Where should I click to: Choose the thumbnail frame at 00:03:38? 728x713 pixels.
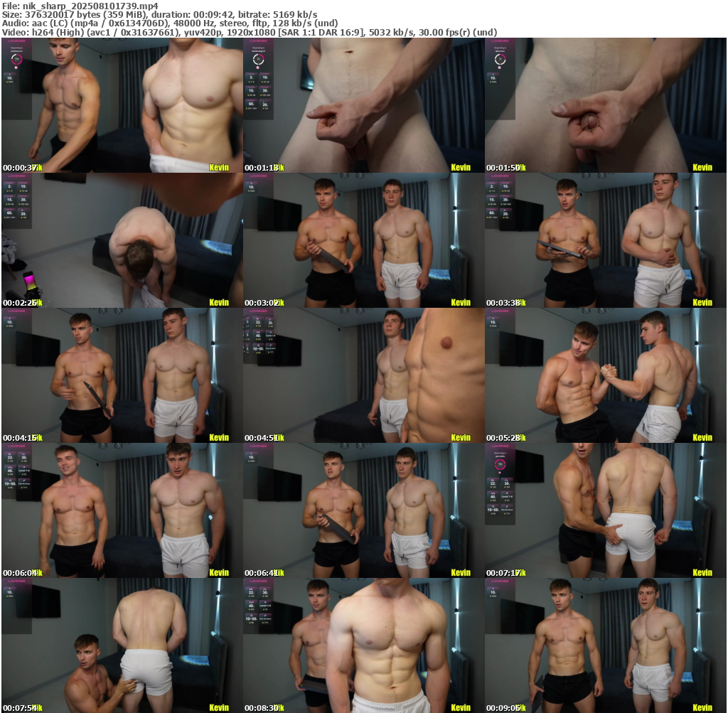coord(606,240)
